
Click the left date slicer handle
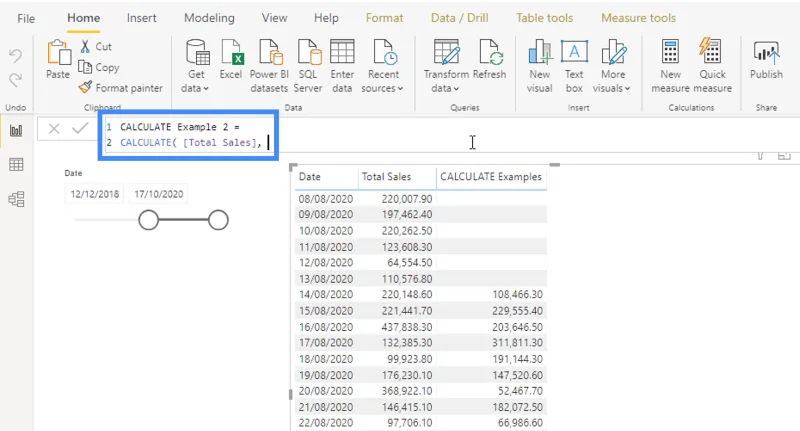148,220
